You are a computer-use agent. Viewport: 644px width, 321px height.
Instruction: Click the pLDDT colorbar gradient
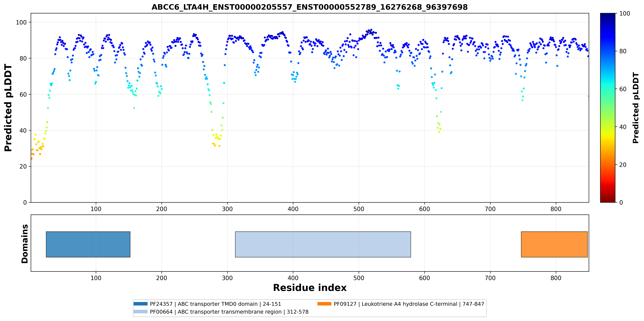click(608, 108)
